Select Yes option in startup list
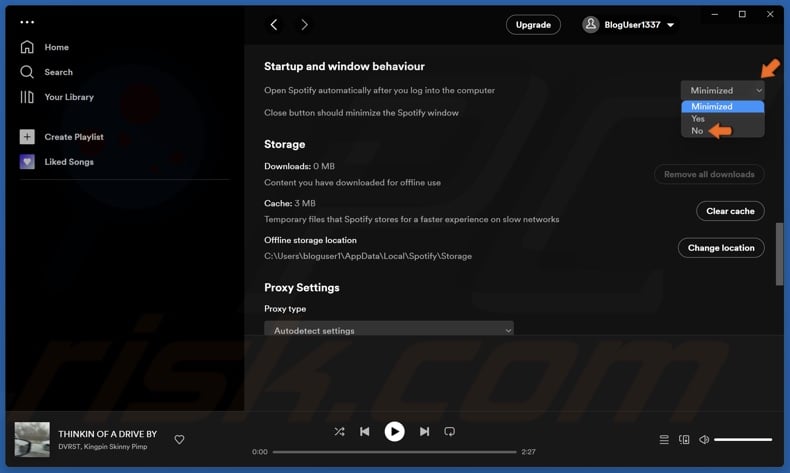The image size is (790, 473). tap(722, 118)
